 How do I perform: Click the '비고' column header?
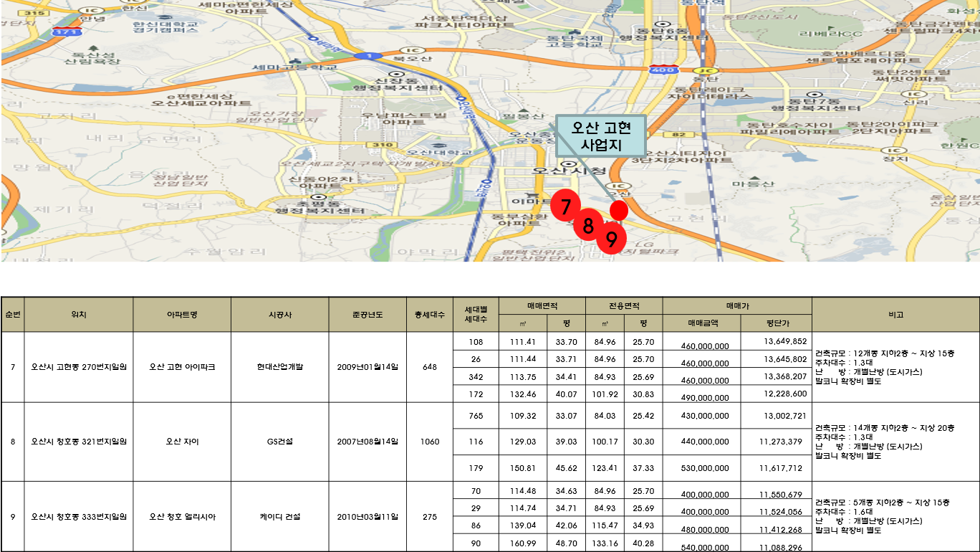tap(895, 315)
